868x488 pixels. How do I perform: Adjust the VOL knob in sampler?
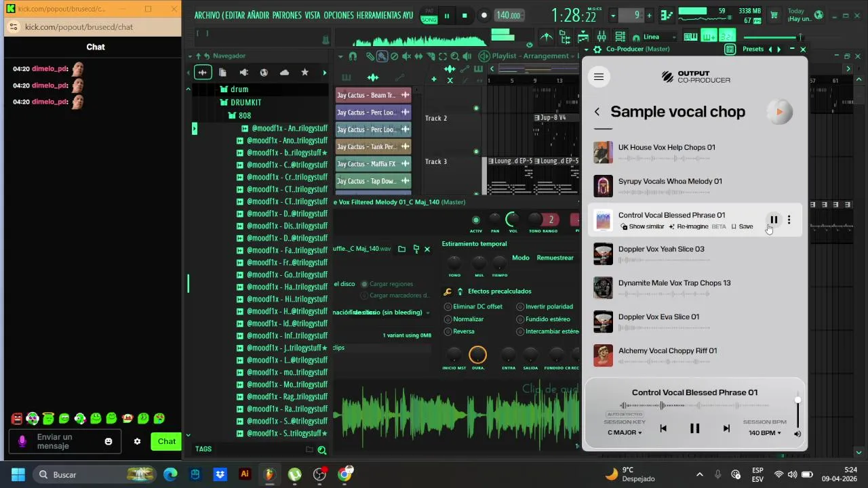pyautogui.click(x=513, y=219)
